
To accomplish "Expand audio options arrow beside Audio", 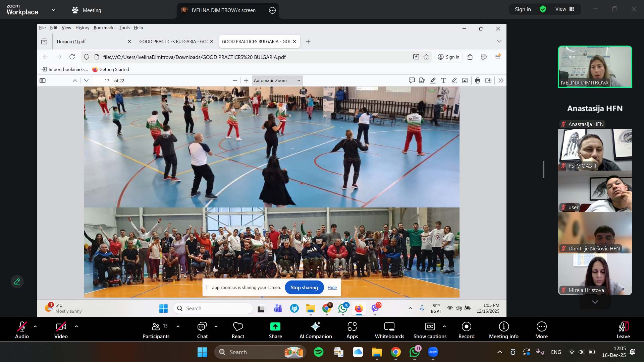I will point(35,326).
